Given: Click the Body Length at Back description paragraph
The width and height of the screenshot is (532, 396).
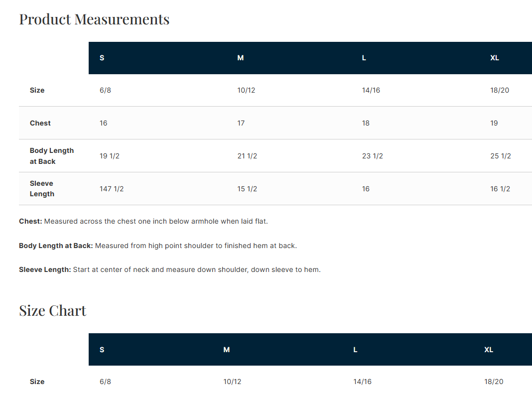Looking at the screenshot, I should 158,246.
